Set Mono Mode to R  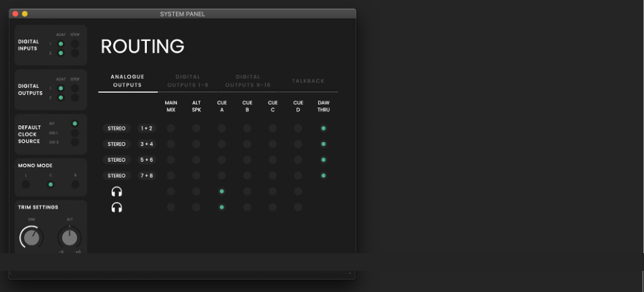tap(75, 184)
